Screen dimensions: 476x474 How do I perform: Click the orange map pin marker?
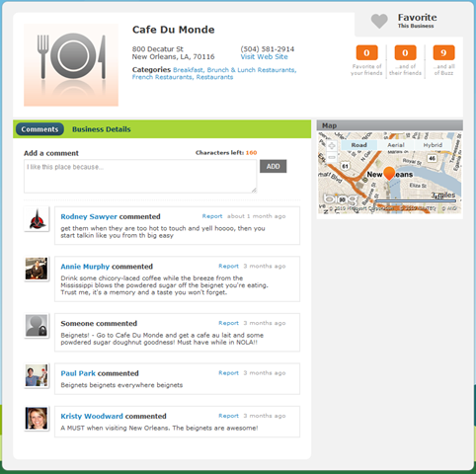click(389, 174)
